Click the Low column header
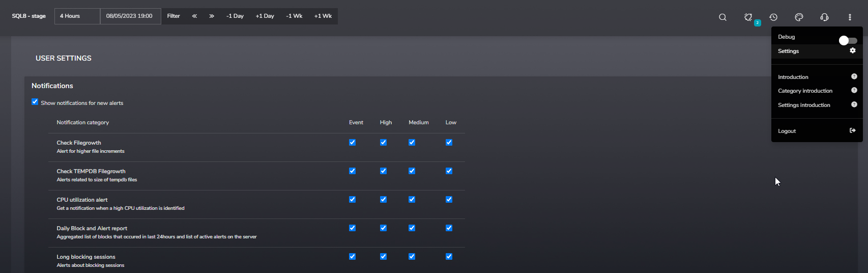This screenshot has width=868, height=273. tap(451, 122)
